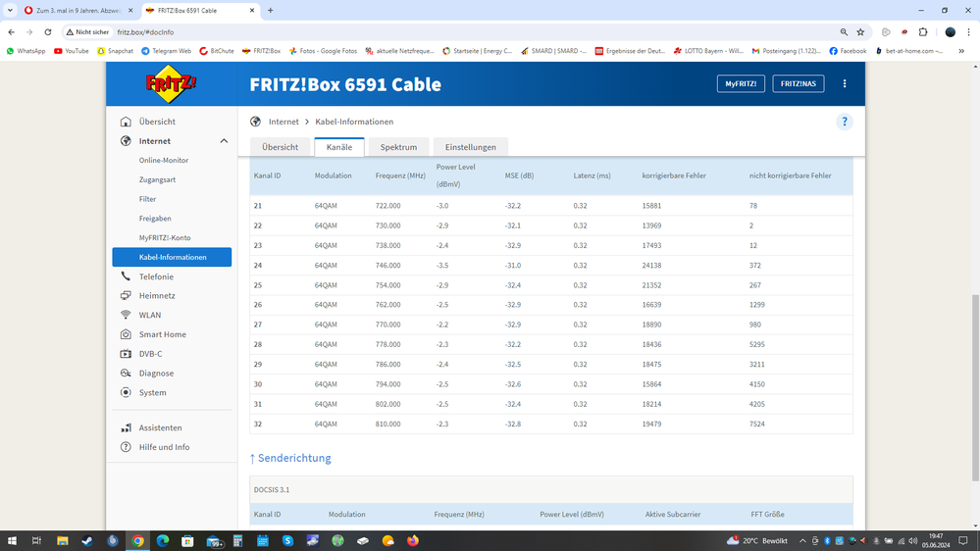Screen dimensions: 980x551
Task: Click the FRITZ! logo in header
Action: pyautogui.click(x=171, y=84)
